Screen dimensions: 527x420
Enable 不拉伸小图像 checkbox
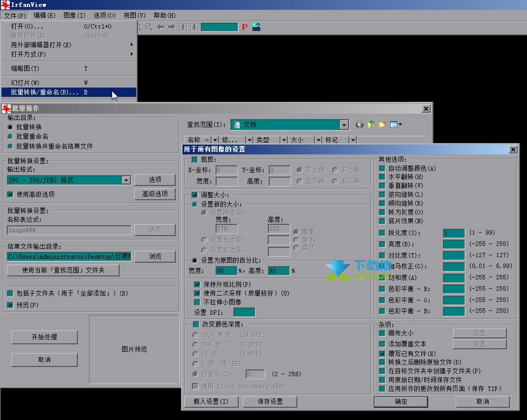(x=197, y=302)
